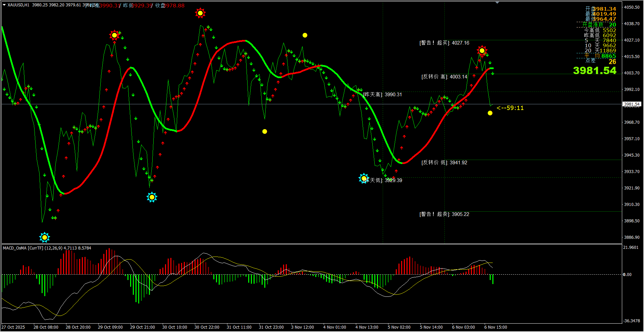Click the 29 Oct 21:00 time label

(143, 327)
